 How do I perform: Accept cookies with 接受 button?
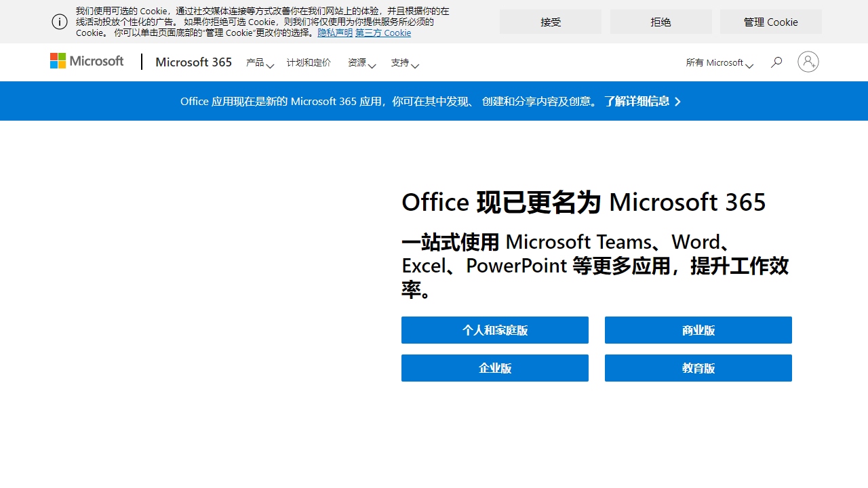coord(551,22)
